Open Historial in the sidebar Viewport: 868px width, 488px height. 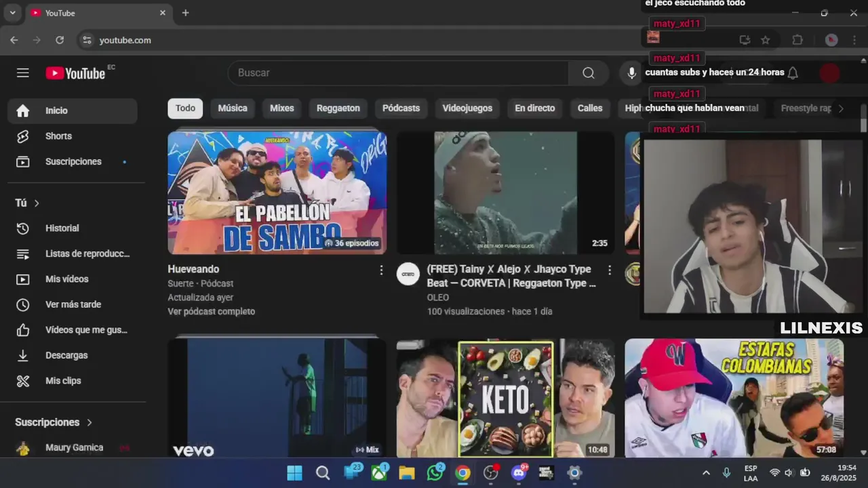coord(73,228)
